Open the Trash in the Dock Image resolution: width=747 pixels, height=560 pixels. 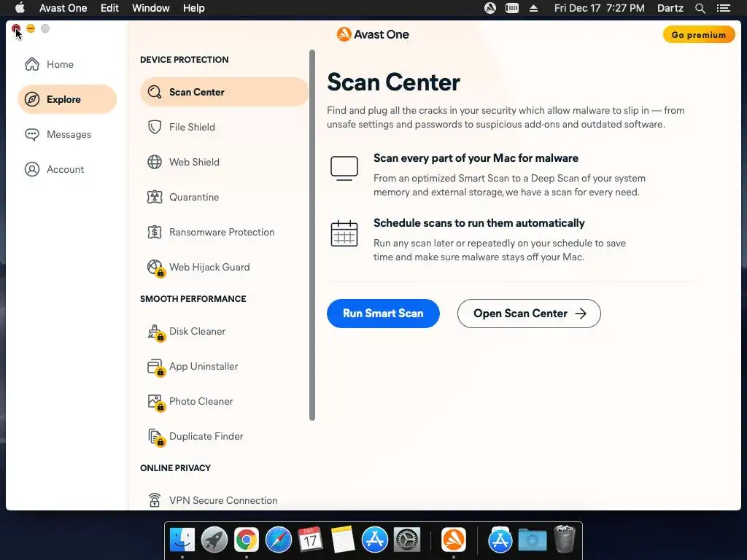point(565,539)
